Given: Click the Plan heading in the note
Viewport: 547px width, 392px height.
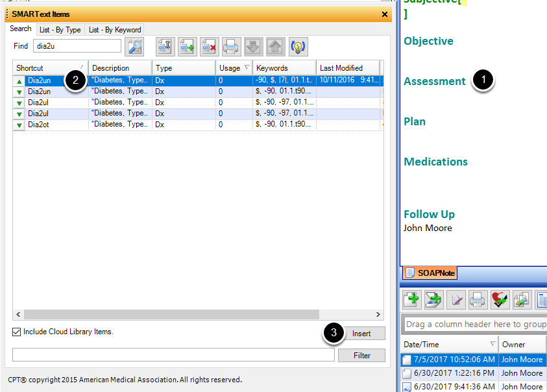Looking at the screenshot, I should 415,121.
